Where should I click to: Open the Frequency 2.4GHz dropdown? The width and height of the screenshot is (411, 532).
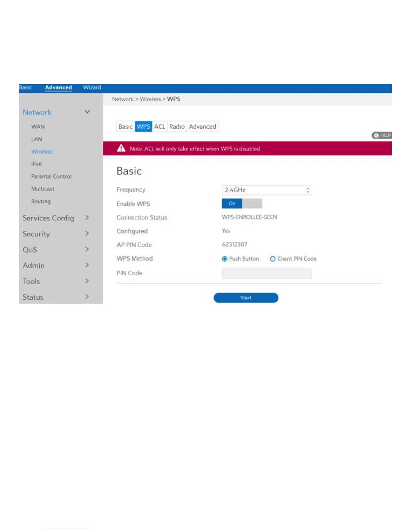point(267,190)
